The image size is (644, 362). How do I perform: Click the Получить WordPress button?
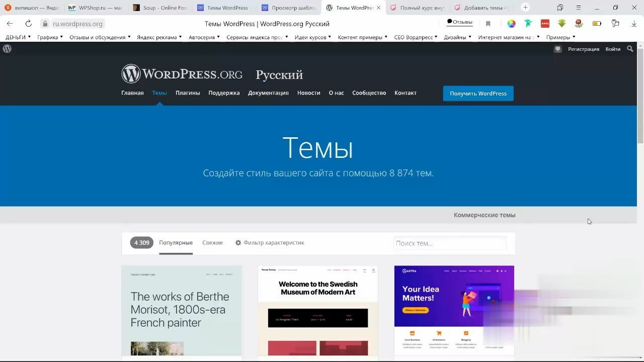(478, 94)
